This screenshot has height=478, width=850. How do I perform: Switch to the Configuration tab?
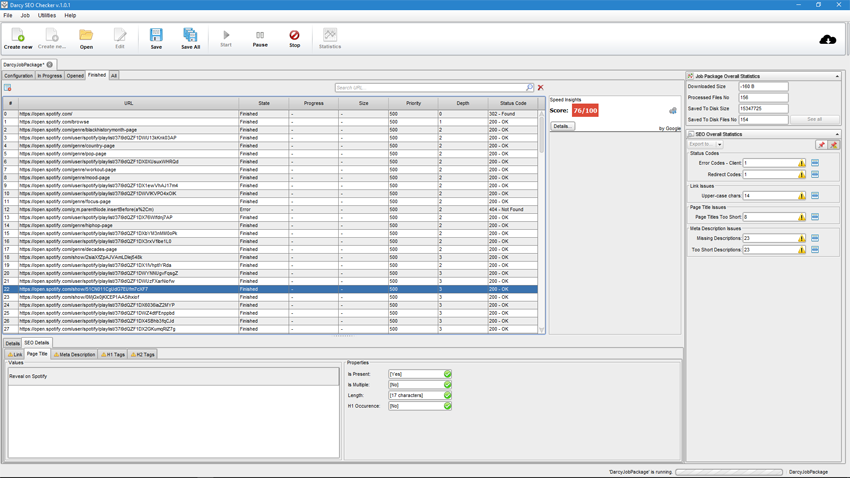[x=18, y=75]
